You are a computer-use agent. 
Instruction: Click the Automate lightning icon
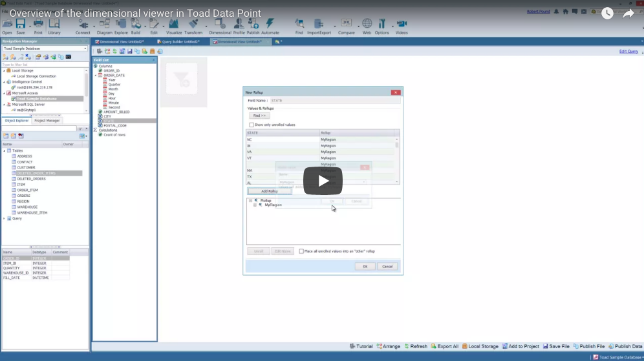[270, 26]
